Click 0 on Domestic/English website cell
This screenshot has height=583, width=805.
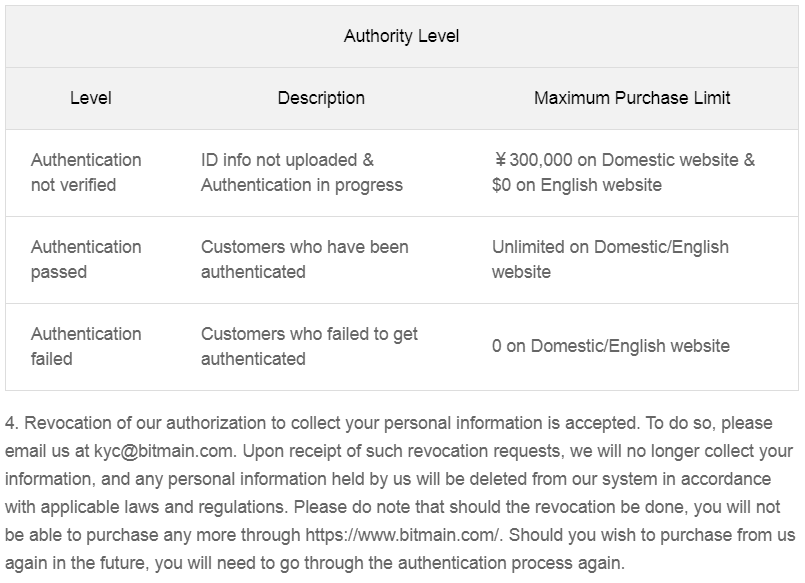pyautogui.click(x=610, y=346)
